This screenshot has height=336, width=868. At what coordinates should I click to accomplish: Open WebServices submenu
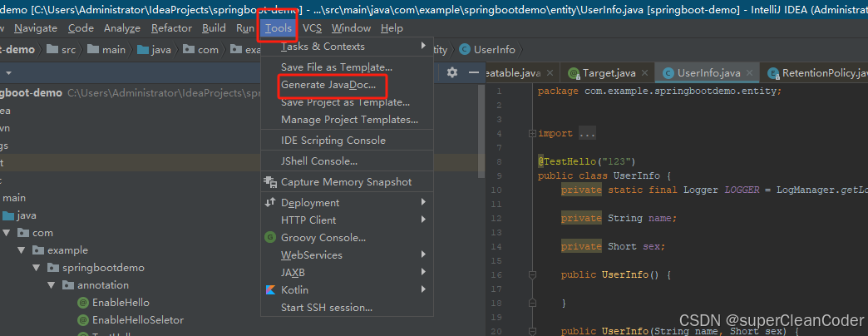(347, 254)
